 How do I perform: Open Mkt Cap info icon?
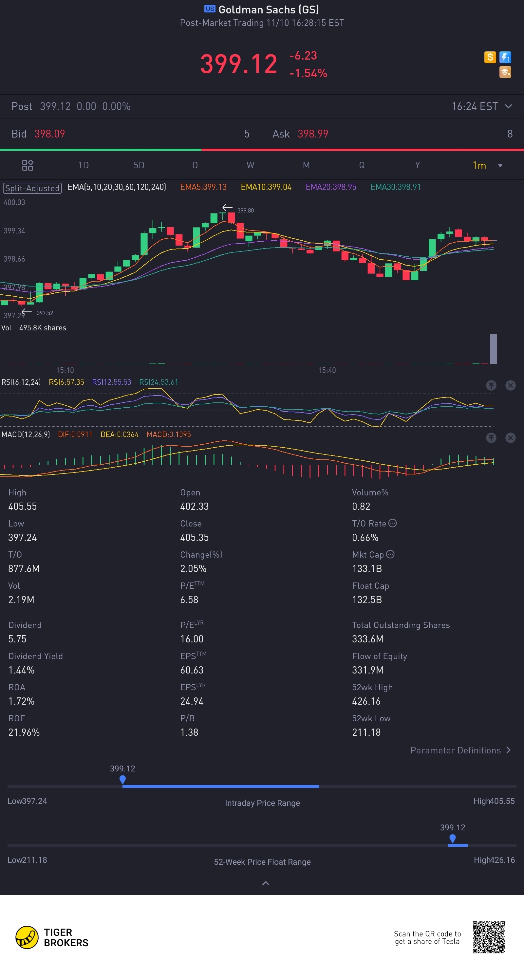pyautogui.click(x=390, y=554)
